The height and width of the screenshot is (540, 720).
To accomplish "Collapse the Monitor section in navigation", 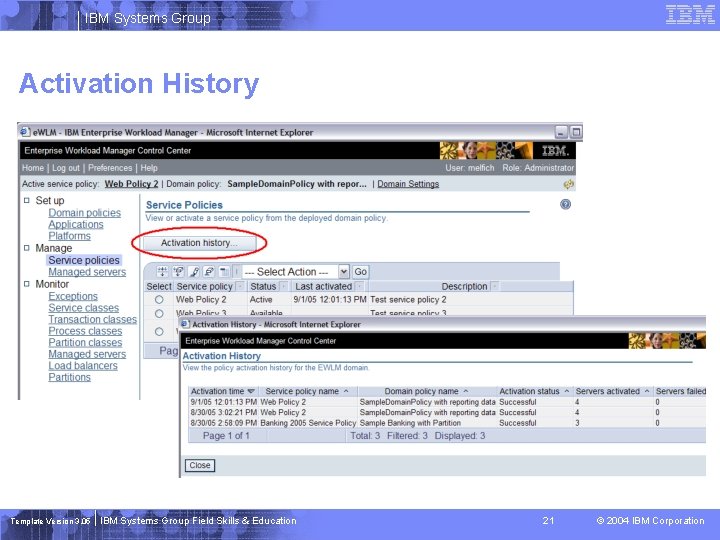I will click(27, 284).
